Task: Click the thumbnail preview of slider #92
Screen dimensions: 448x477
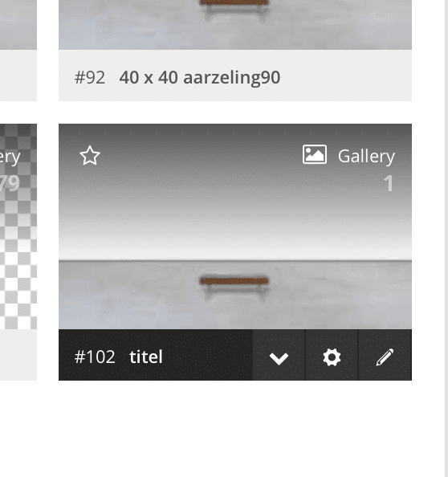Action: [x=235, y=25]
